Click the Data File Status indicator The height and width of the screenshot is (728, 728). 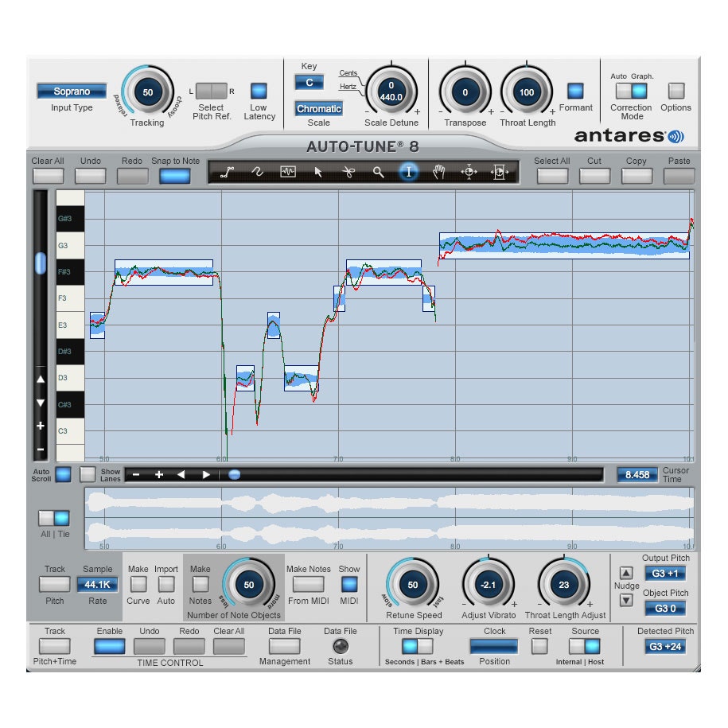point(341,646)
